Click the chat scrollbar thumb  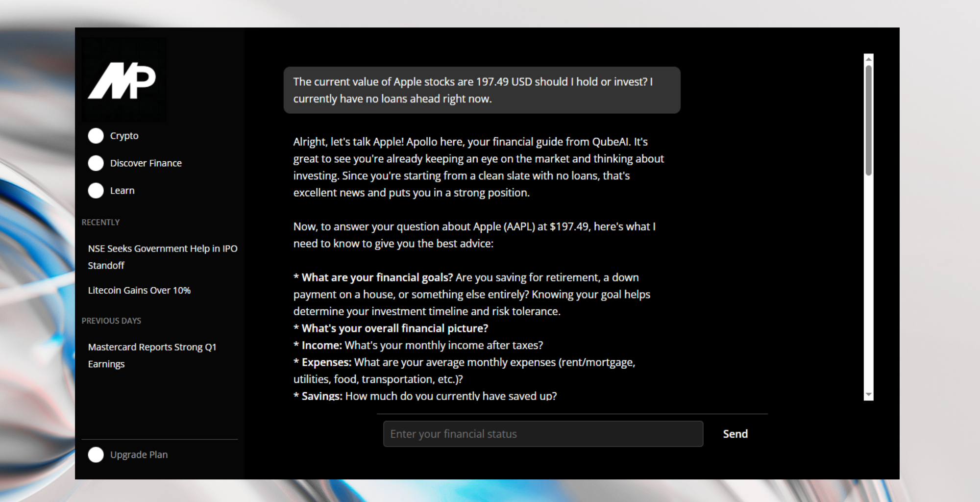868,120
